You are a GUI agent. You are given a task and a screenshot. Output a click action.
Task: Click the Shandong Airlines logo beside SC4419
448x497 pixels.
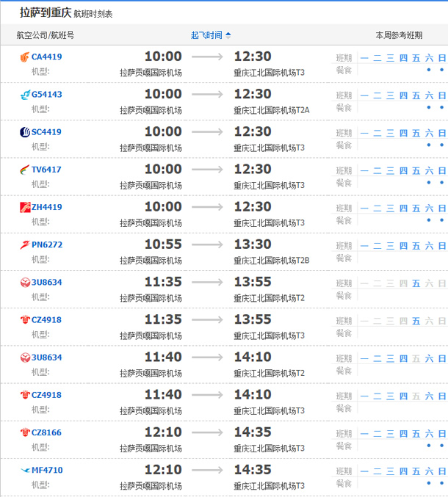(25, 132)
